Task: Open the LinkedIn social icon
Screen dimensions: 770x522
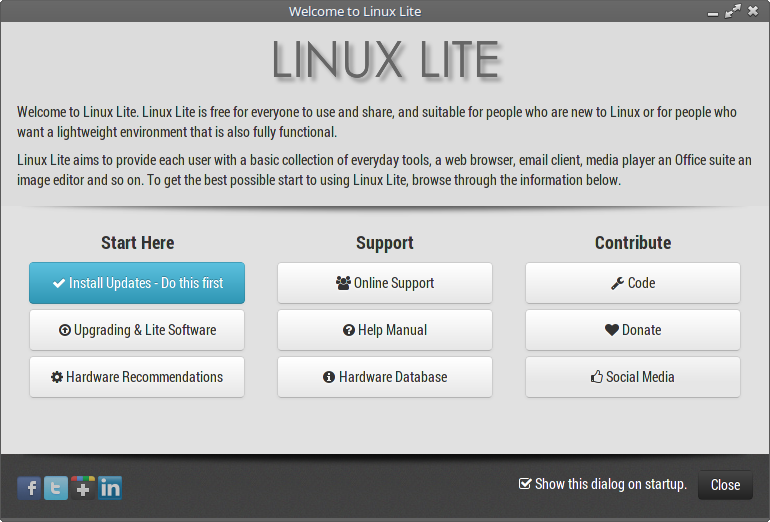Action: tap(110, 488)
